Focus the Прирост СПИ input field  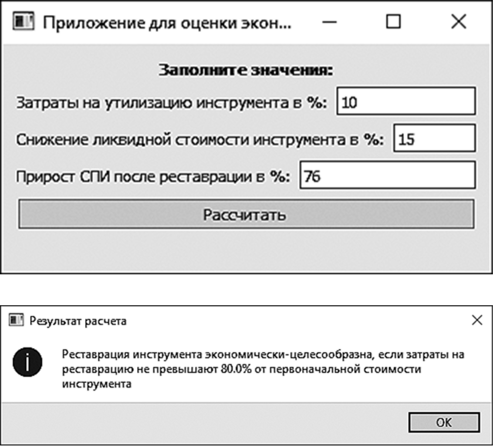click(387, 175)
